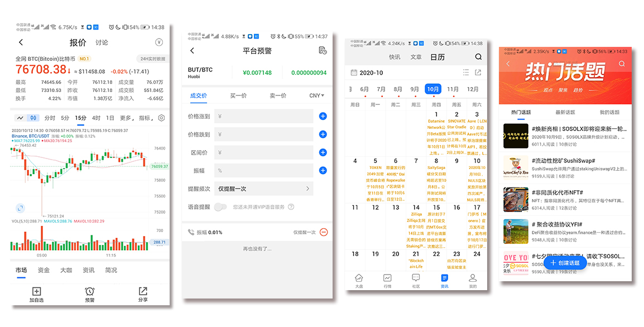Go back from 热门话题 screen
Image resolution: width=644 pixels, height=327 pixels.
pos(508,64)
